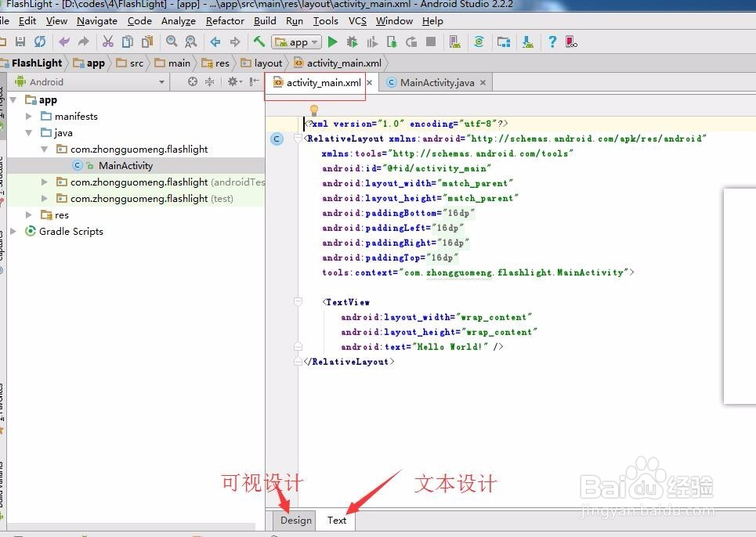The width and height of the screenshot is (756, 537).
Task: Open the SDK Manager icon
Action: coord(529,42)
